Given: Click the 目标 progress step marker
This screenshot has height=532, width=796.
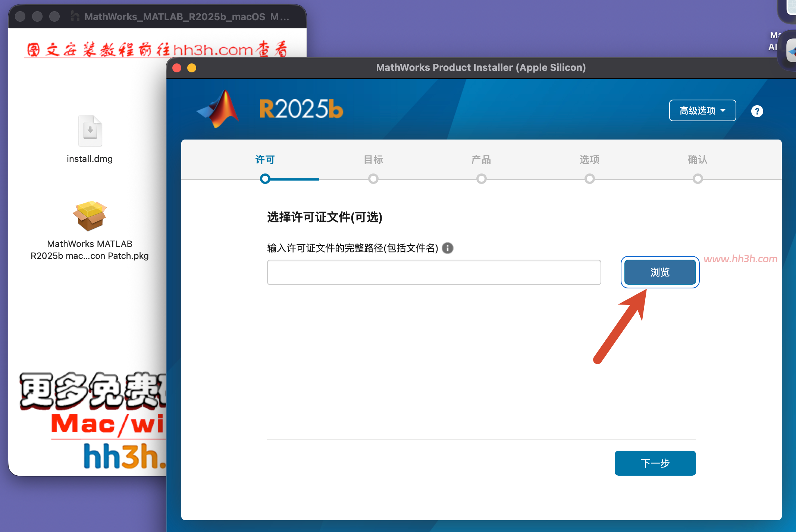Looking at the screenshot, I should point(373,179).
